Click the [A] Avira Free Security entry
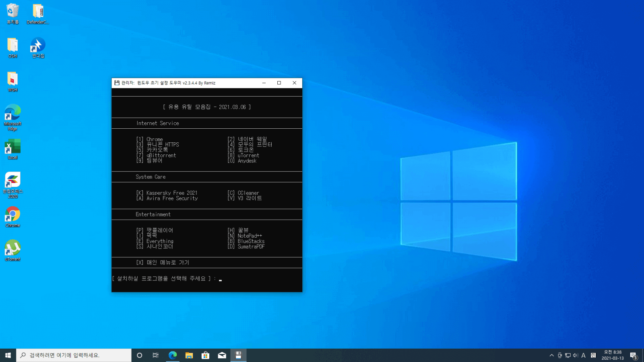Screen dimensions: 644x362 tap(167, 198)
